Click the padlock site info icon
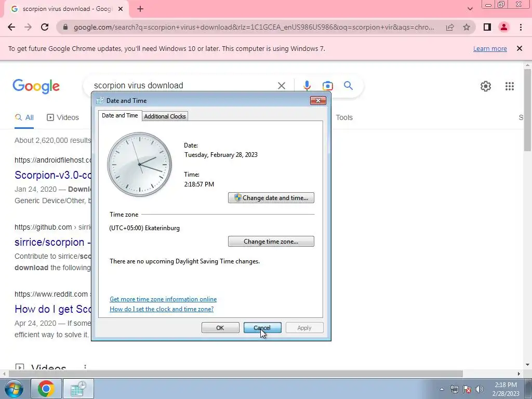This screenshot has width=532, height=399. 66,27
